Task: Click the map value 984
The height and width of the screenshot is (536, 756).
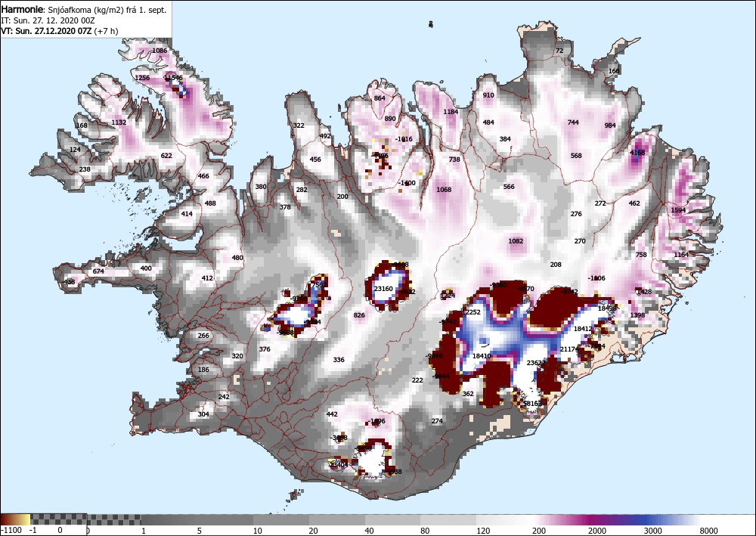Action: click(610, 125)
